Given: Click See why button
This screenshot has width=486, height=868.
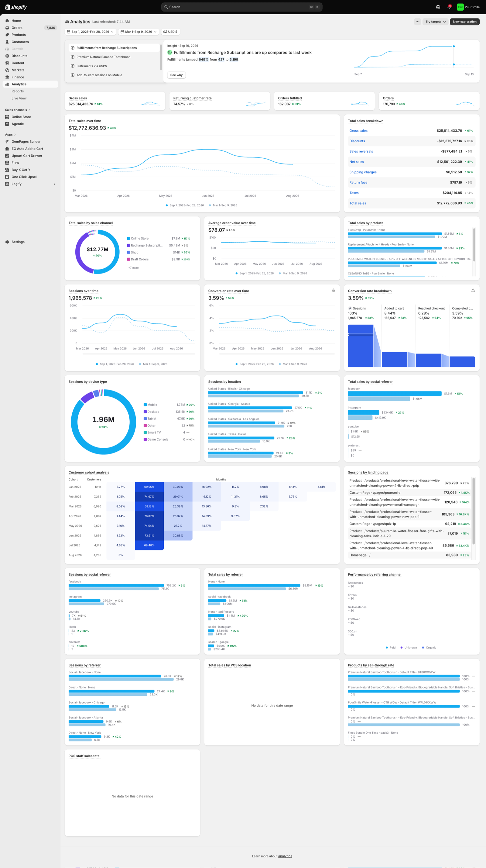Looking at the screenshot, I should pyautogui.click(x=176, y=75).
